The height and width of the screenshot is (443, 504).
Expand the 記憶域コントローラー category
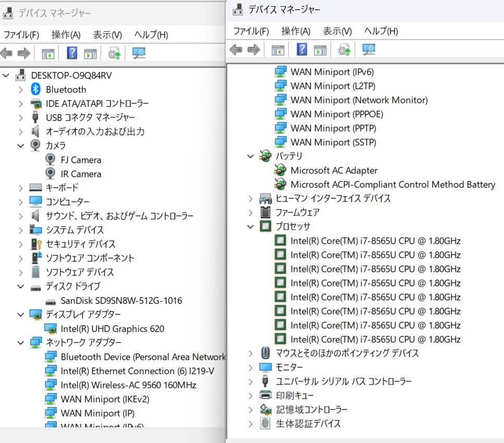tap(251, 410)
